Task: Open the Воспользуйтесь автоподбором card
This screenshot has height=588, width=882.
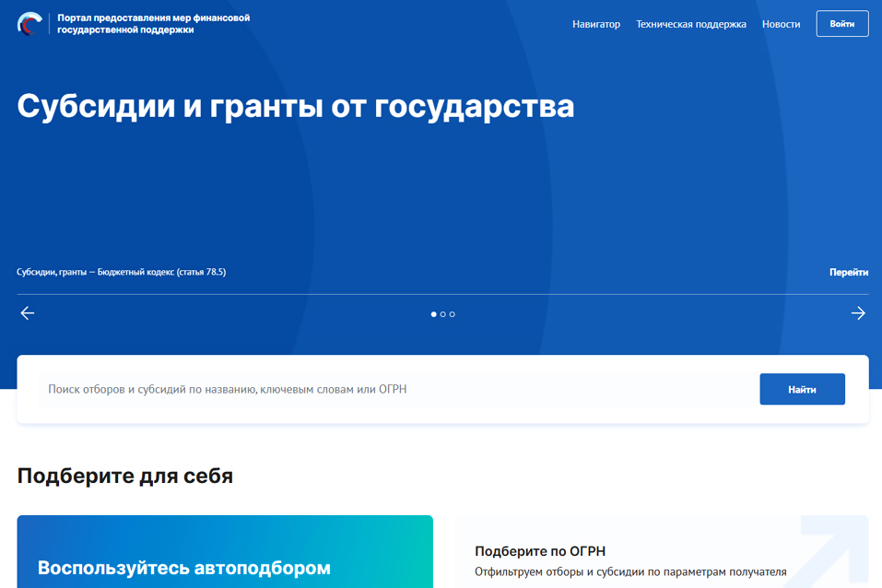Action: (225, 551)
